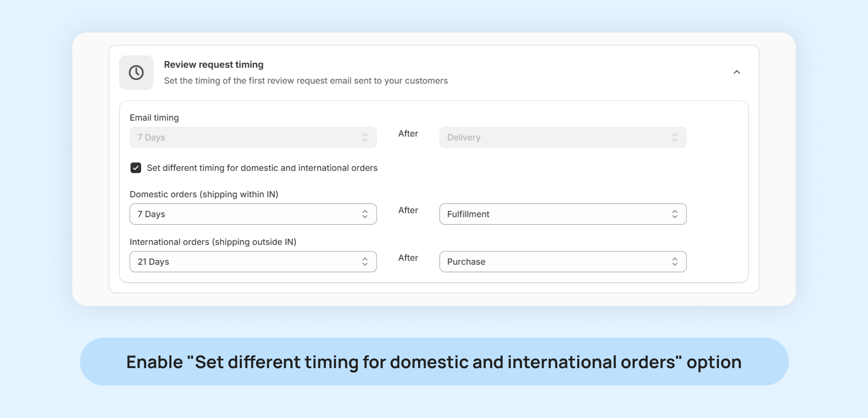Open the domestic orders 7 Days dropdown
This screenshot has width=868, height=418.
(246, 214)
